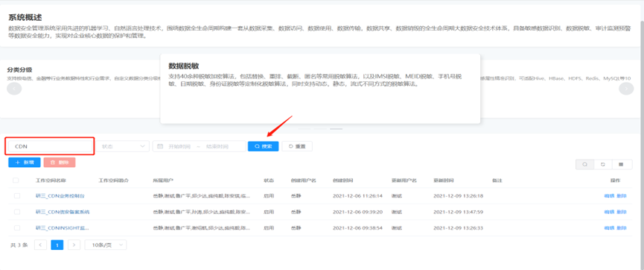Click the 更新时间 column header
644x270 pixels.
(x=444, y=180)
